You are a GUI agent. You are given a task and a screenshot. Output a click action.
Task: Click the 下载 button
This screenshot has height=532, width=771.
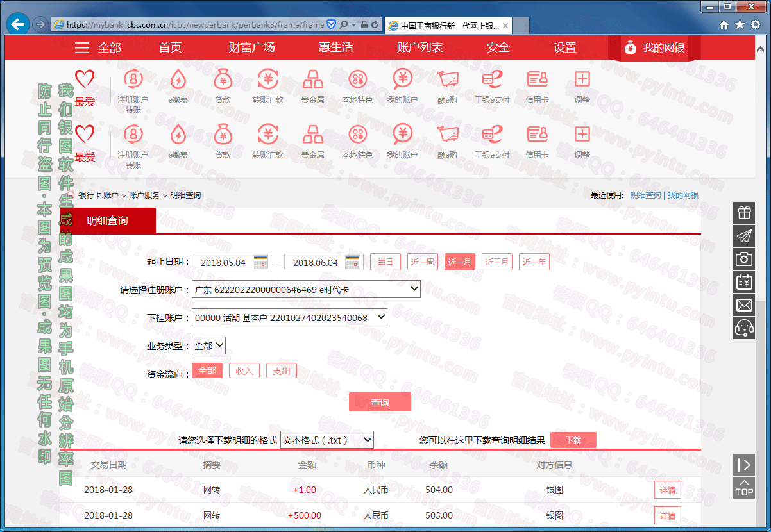573,440
